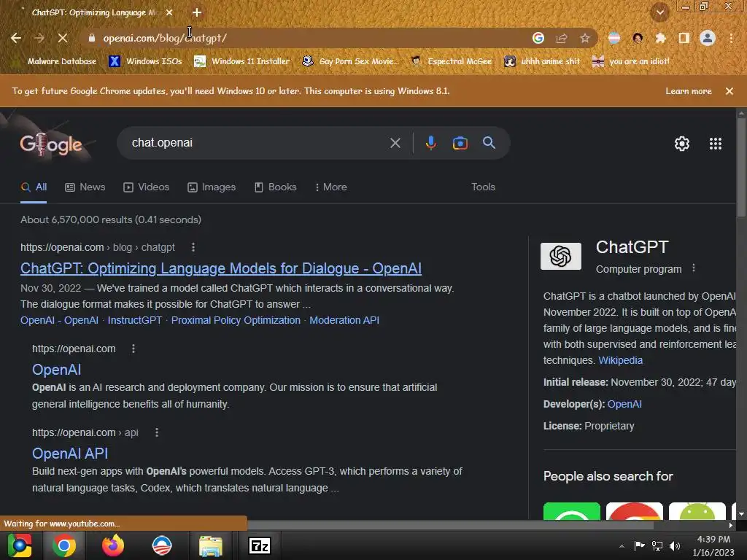747x560 pixels.
Task: Search by image with camera icon
Action: pos(460,143)
